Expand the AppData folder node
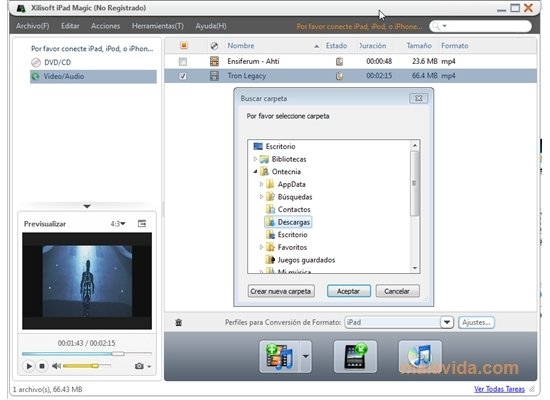The height and width of the screenshot is (400, 550). (261, 184)
